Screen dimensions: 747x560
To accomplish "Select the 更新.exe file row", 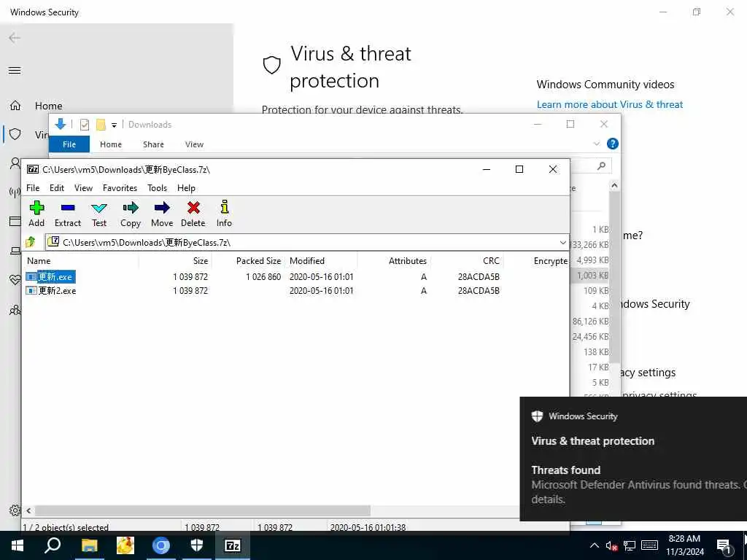I will click(x=295, y=276).
